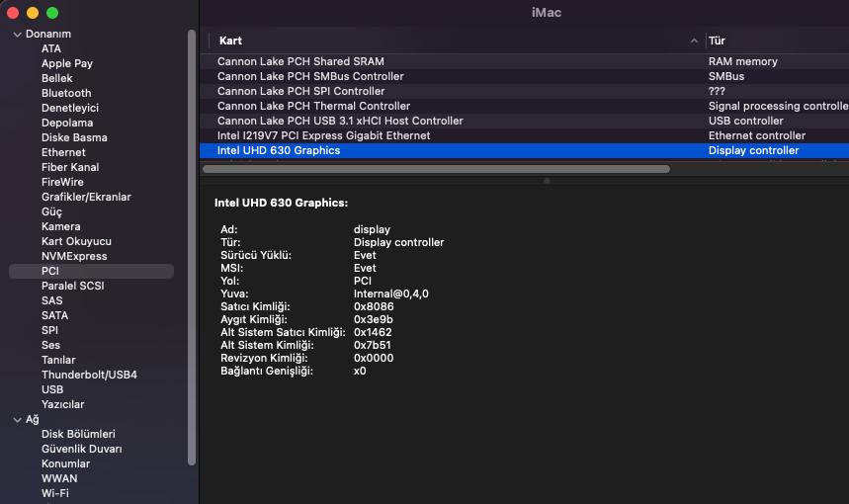Screen dimensions: 849x504
Task: Click the sort arrow on Kart column
Action: pyautogui.click(x=694, y=42)
